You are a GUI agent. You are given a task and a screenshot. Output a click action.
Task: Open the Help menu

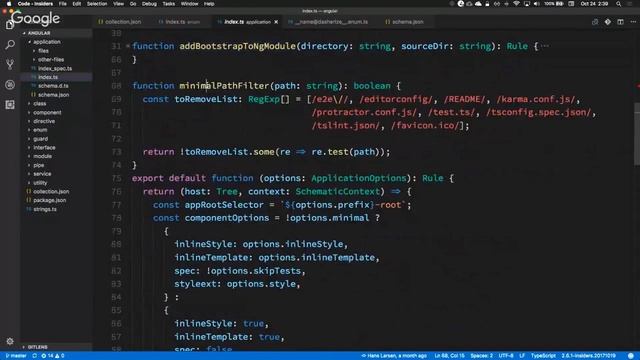(209, 4)
